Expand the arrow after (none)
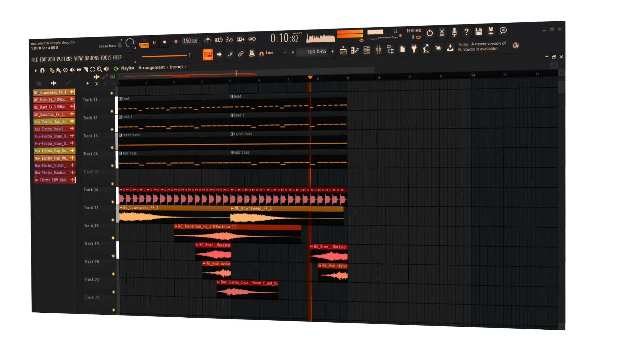This screenshot has height=357, width=644. click(x=185, y=67)
